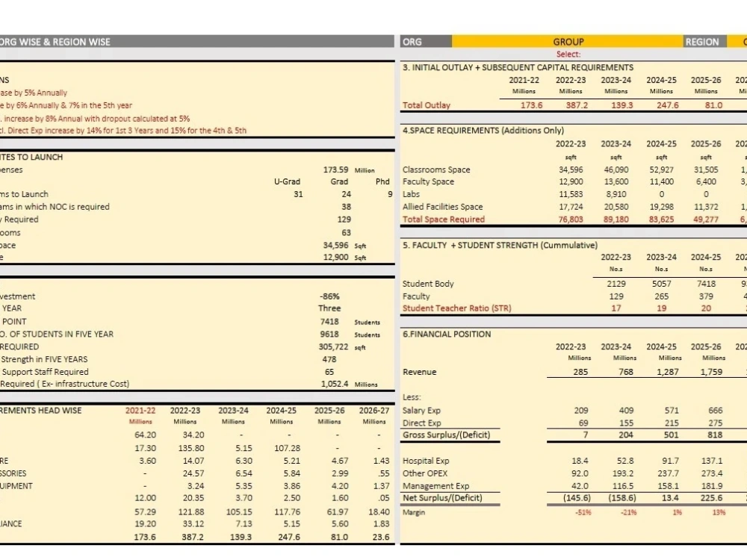Select Gross Surplus value 501
The image size is (747, 560).
click(672, 435)
